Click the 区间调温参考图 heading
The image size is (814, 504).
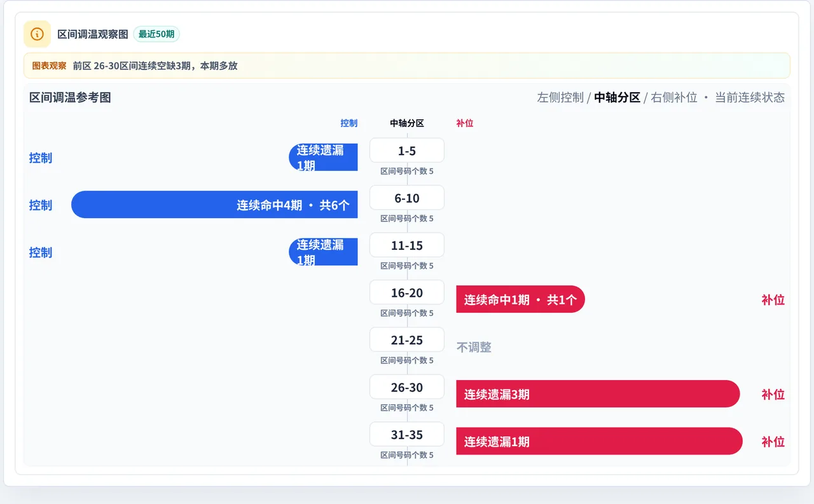point(70,97)
